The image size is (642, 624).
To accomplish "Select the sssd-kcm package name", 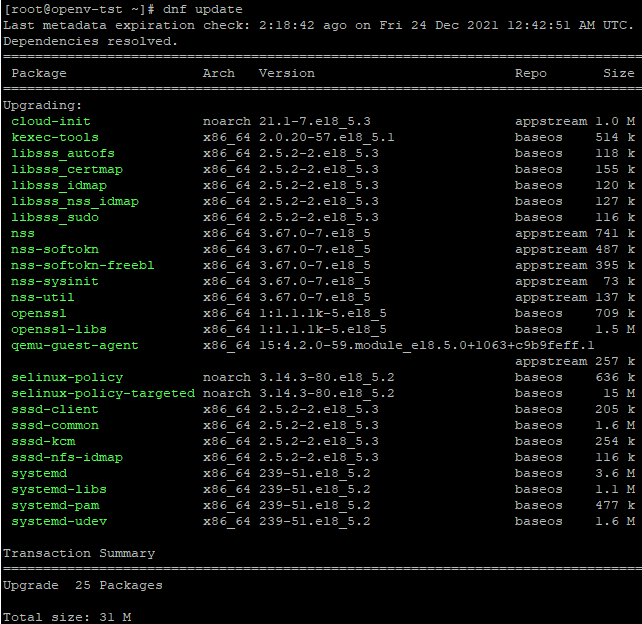I will coord(43,441).
